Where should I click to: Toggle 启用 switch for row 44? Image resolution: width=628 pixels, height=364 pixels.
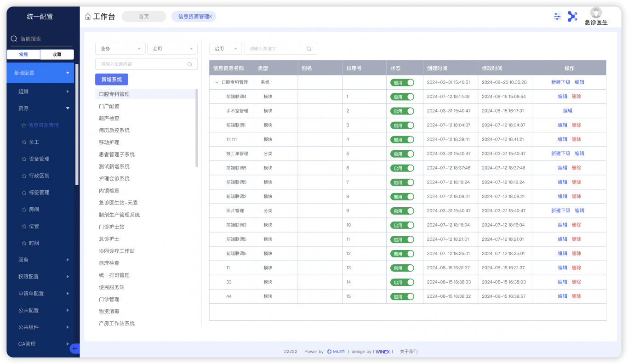click(x=402, y=296)
